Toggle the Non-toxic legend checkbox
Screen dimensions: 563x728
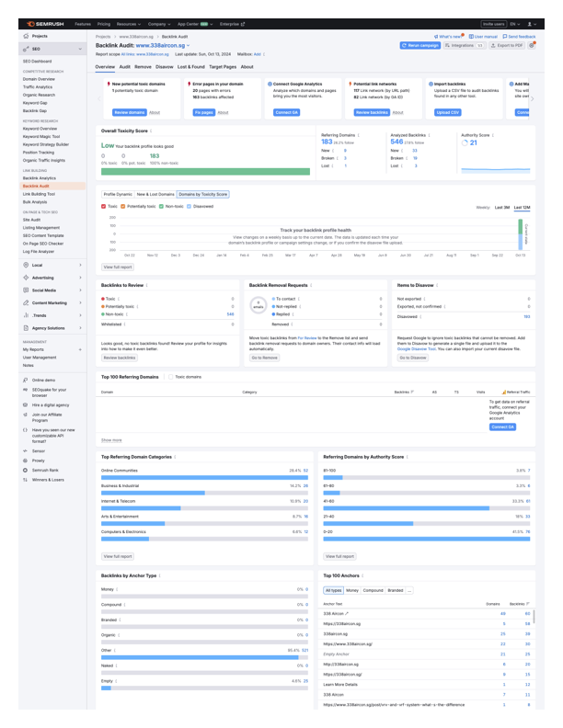[x=160, y=207]
